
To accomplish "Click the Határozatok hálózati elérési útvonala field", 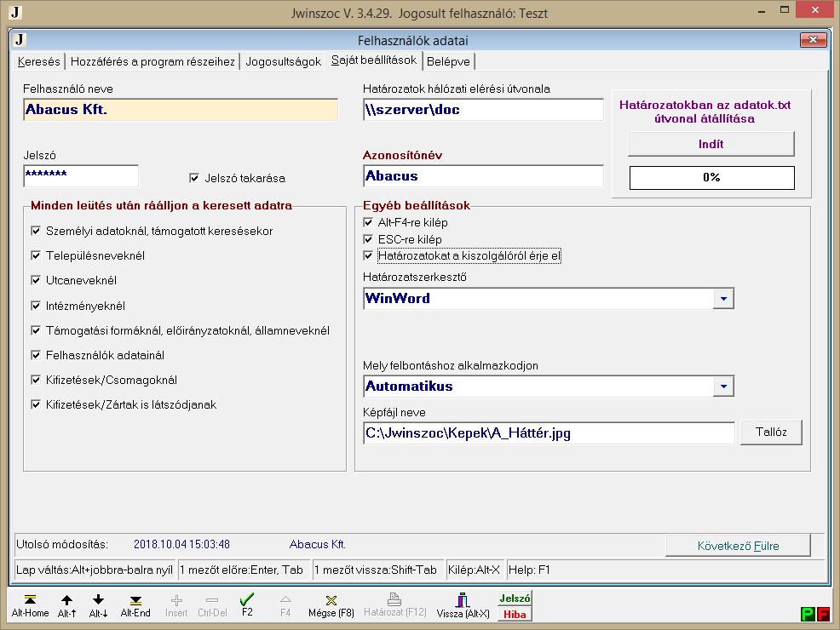I will point(483,109).
